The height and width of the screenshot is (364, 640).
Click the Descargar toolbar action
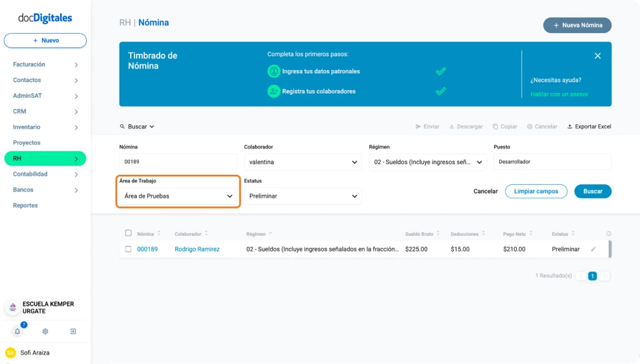point(466,126)
